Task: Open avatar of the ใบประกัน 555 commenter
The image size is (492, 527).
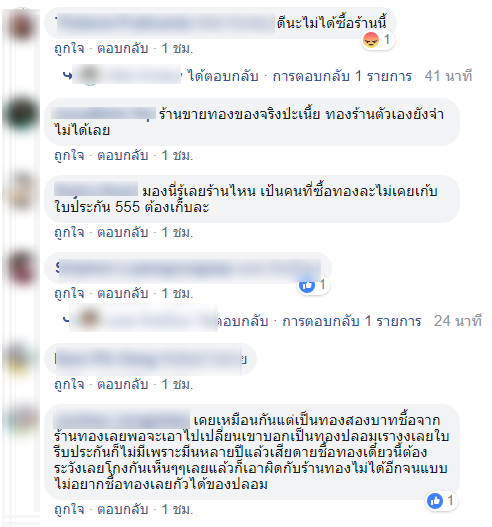Action: [x=21, y=191]
